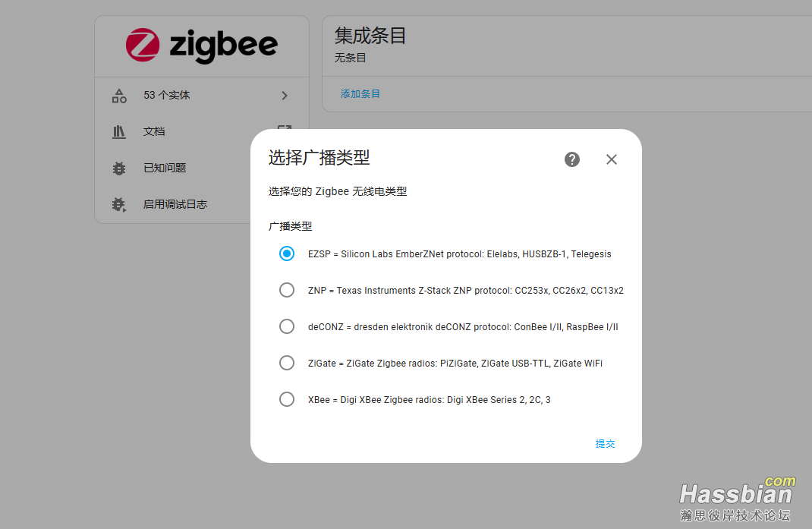Click the 文档 books icon
The width and height of the screenshot is (812, 529).
tap(119, 131)
